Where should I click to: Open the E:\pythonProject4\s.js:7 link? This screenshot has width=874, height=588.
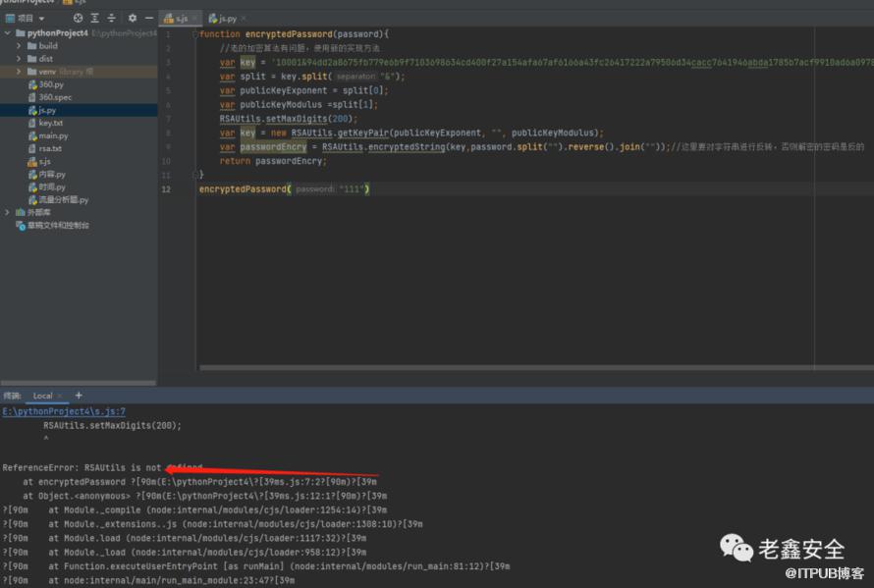64,411
